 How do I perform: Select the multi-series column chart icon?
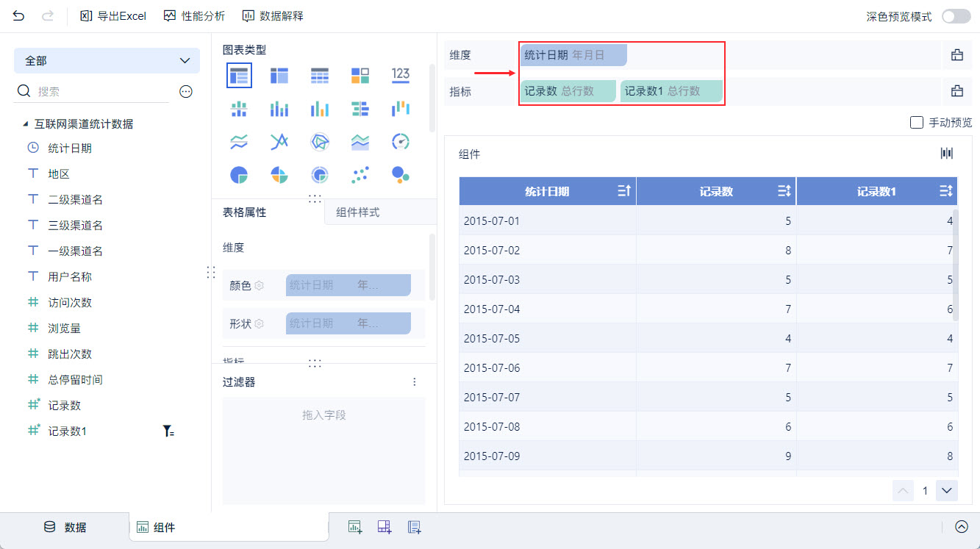(x=320, y=109)
